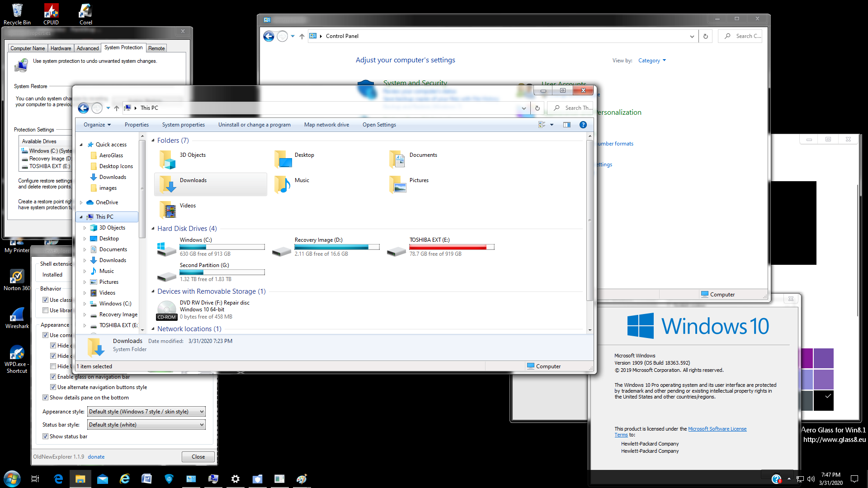The image size is (868, 488).
Task: Refresh the Control Panel window
Action: point(705,36)
